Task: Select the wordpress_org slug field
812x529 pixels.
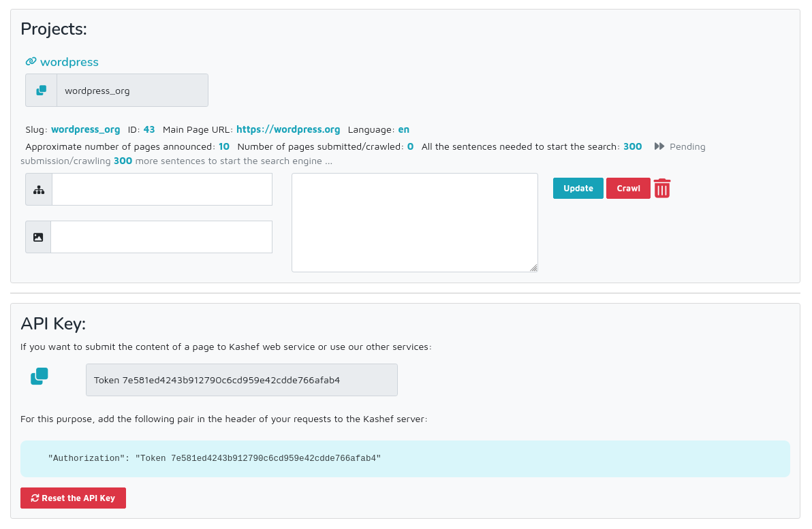Action: (x=133, y=91)
